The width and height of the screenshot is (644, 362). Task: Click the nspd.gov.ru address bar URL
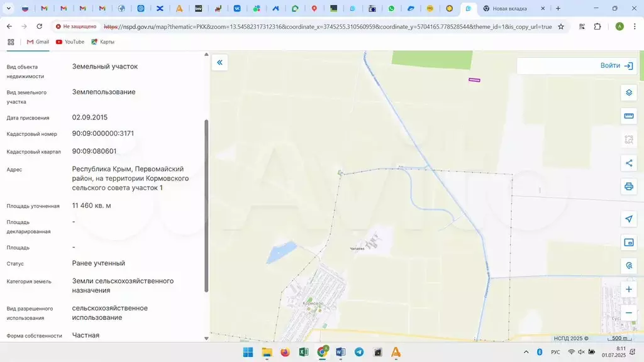[x=328, y=26]
